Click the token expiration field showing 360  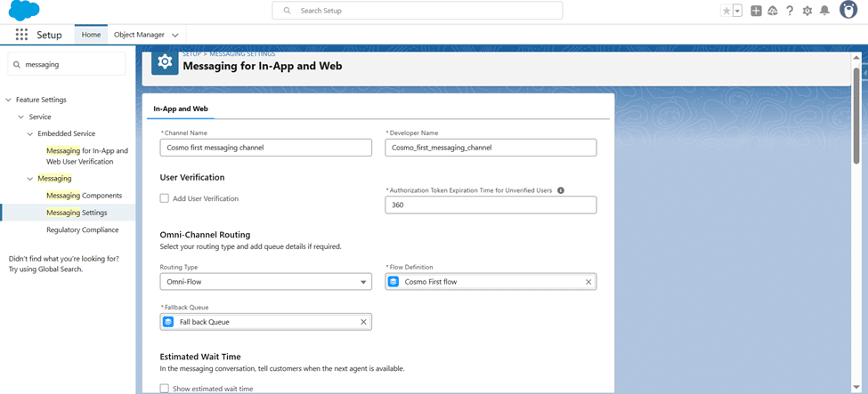click(491, 205)
